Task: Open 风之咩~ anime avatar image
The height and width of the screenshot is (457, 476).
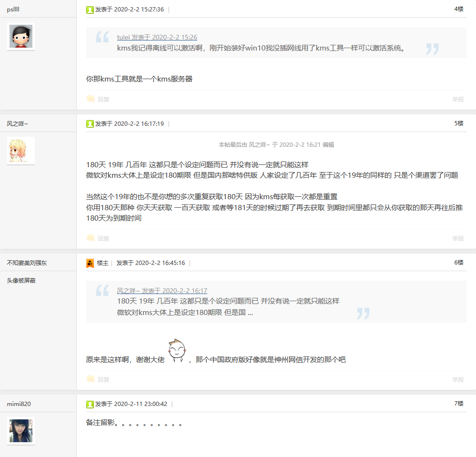Action: (x=21, y=151)
